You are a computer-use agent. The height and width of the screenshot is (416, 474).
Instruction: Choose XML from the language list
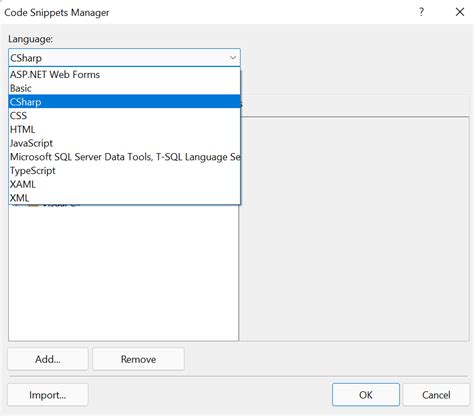tap(124, 198)
